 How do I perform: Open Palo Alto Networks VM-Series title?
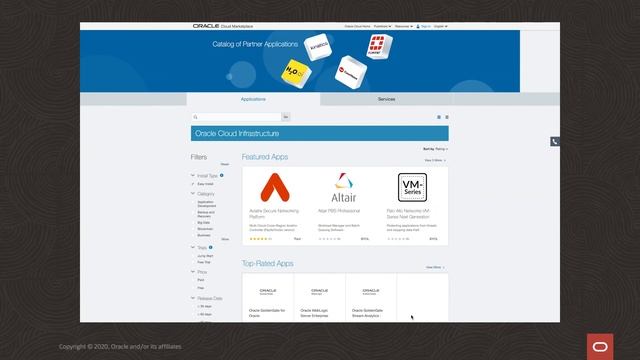coord(408,214)
